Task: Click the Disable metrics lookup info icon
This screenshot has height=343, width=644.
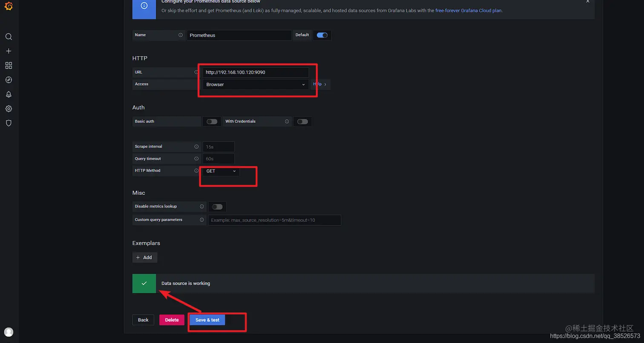Action: [202, 206]
